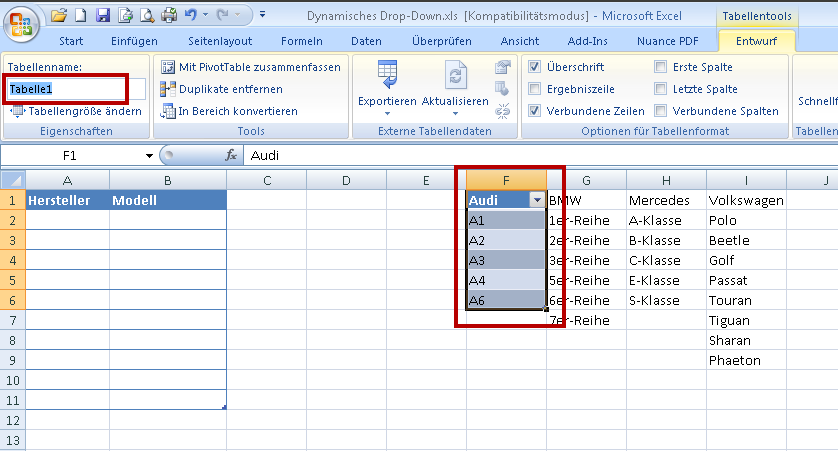Click the Modell header cell

tap(168, 200)
